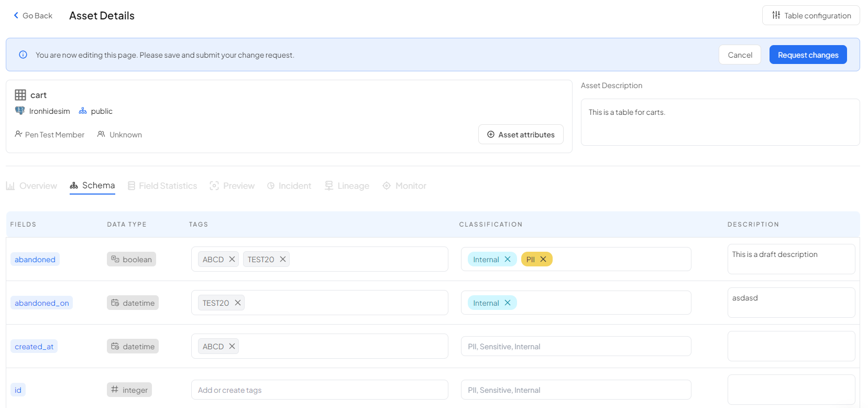Remove Internal classification from abandoned_on row
This screenshot has height=408, width=868.
point(508,303)
